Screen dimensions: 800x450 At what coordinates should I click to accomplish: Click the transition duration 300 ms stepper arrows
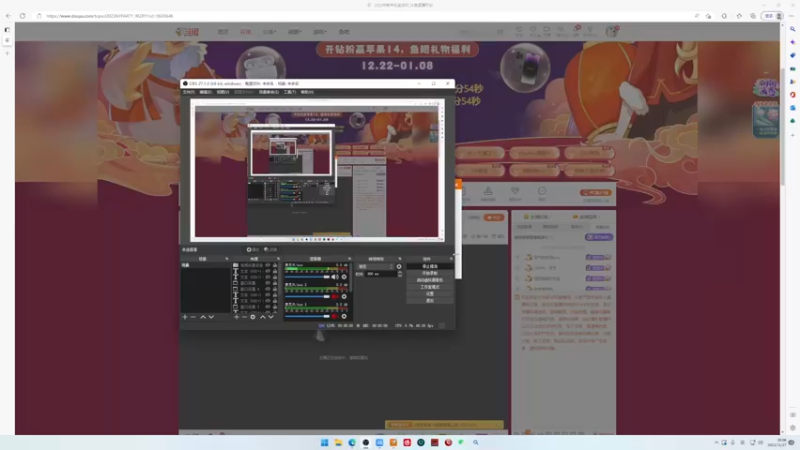click(x=400, y=274)
